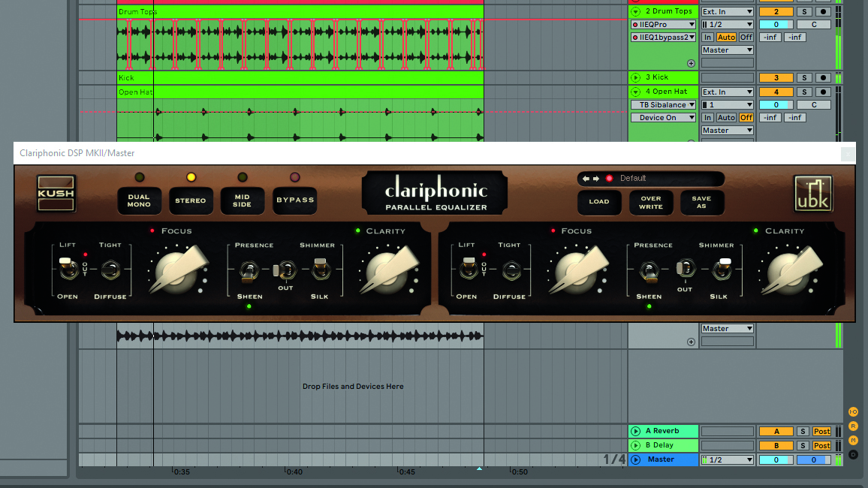This screenshot has height=488, width=868.
Task: Click the B Delay return track arrow icon
Action: pyautogui.click(x=635, y=445)
